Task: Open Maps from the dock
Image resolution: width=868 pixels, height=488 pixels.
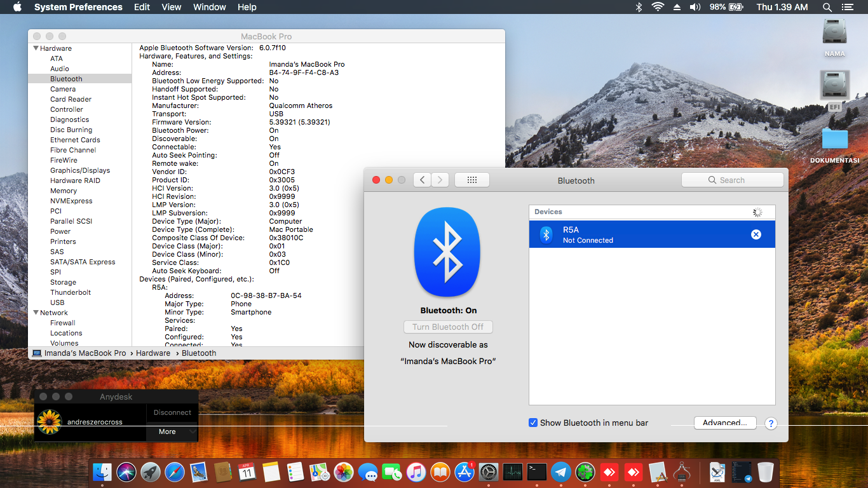Action: pos(320,471)
